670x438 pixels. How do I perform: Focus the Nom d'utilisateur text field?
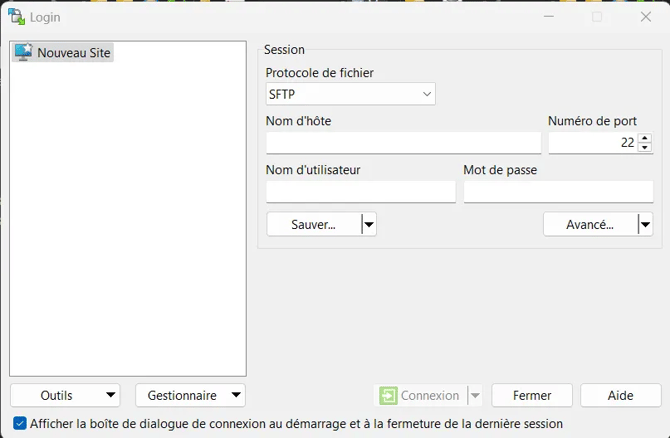[360, 192]
